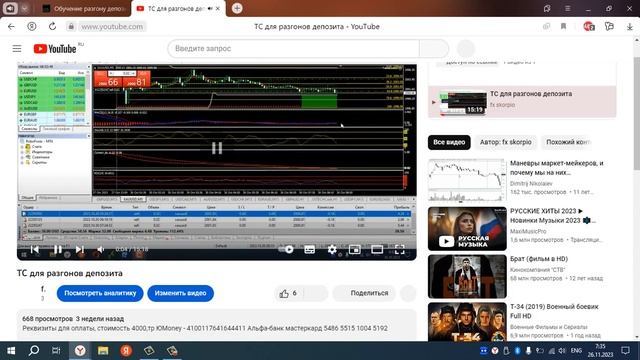Screen dimensions: 640x360
Task: Open a new browser tab with the plus button
Action: tap(237, 8)
